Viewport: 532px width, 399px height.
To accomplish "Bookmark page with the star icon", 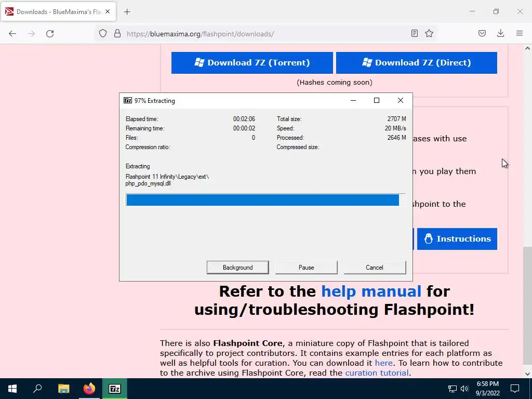I will 429,33.
